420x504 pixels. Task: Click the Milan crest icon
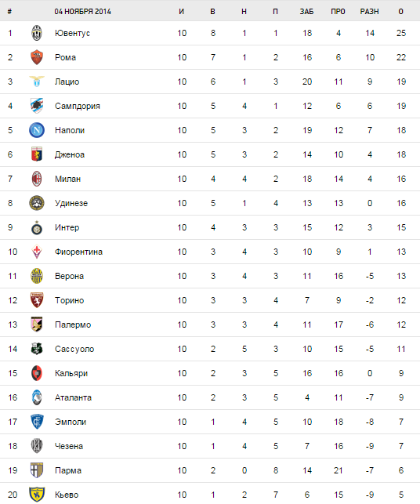coord(37,179)
